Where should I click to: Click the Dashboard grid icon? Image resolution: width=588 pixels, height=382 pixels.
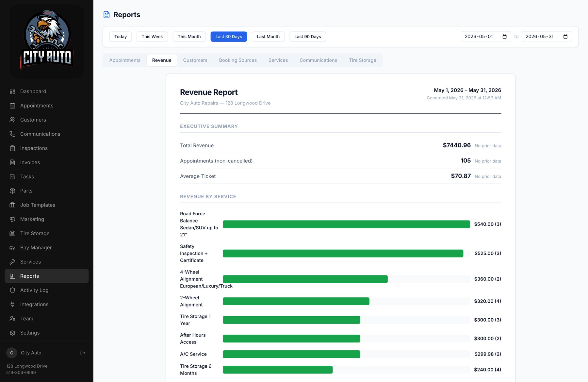coord(12,91)
